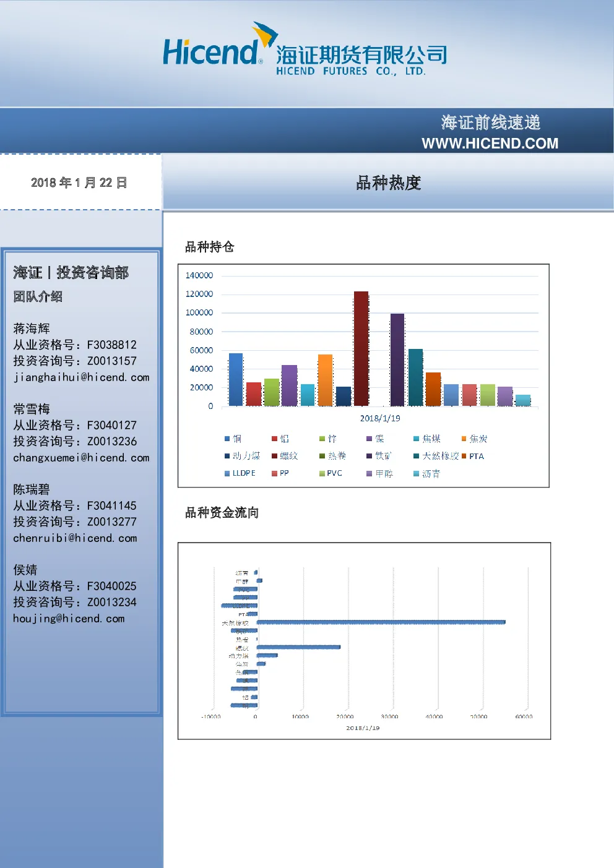614x868 pixels.
Task: Click the consulting number Z0013234 line
Action: [x=75, y=602]
